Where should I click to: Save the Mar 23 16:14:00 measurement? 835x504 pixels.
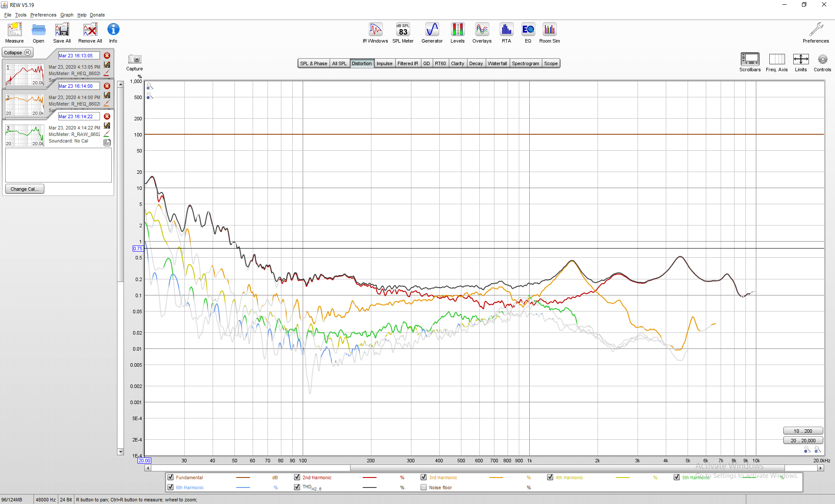pyautogui.click(x=107, y=95)
